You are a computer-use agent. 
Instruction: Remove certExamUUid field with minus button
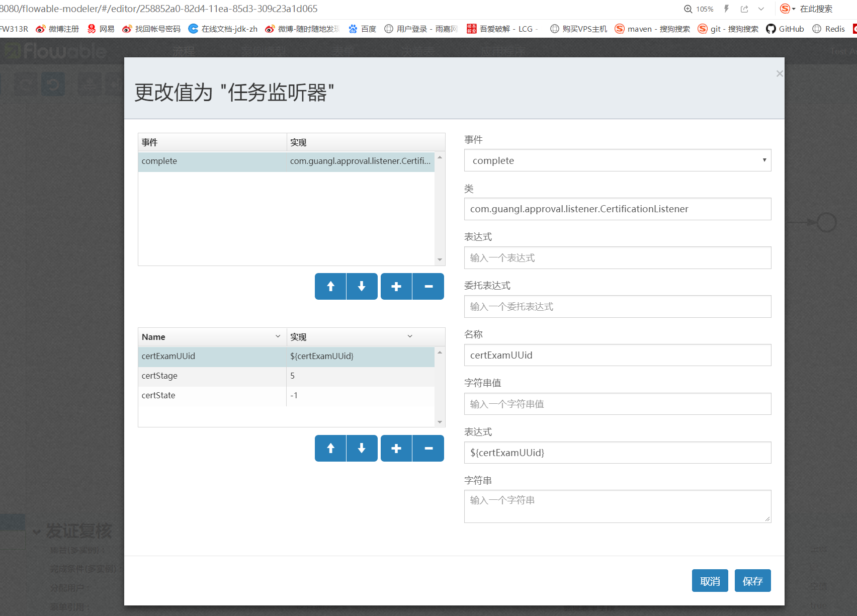coord(428,448)
